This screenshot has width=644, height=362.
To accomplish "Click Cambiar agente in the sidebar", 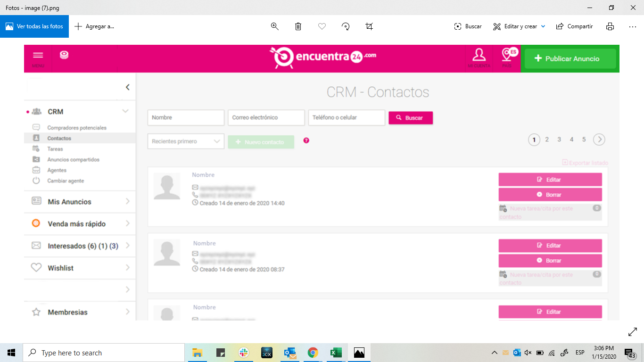I will pyautogui.click(x=66, y=181).
